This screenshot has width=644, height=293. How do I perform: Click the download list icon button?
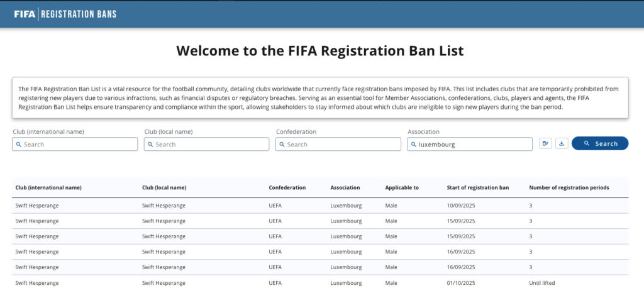562,143
